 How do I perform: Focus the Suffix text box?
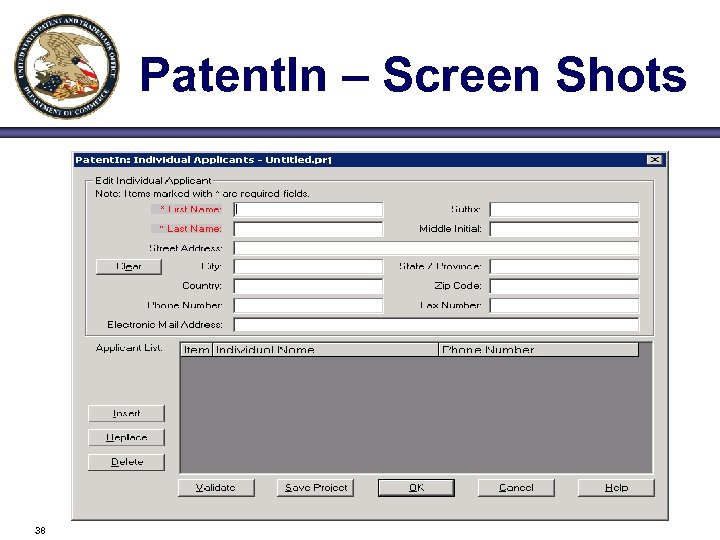point(564,209)
